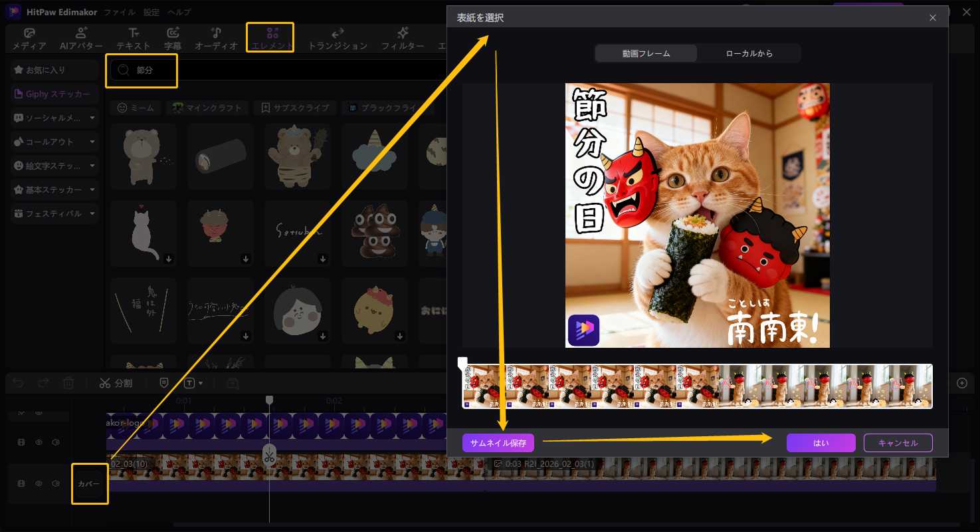Open the ファイル menu

tap(116, 11)
